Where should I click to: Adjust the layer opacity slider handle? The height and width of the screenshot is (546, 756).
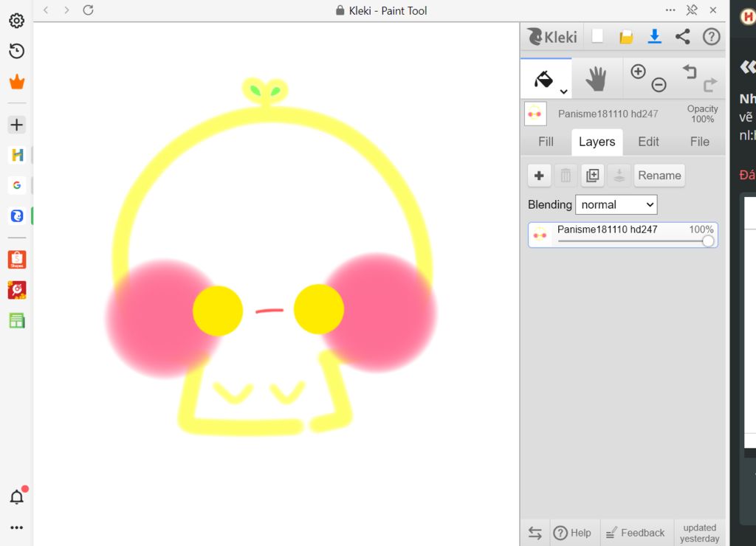(708, 241)
